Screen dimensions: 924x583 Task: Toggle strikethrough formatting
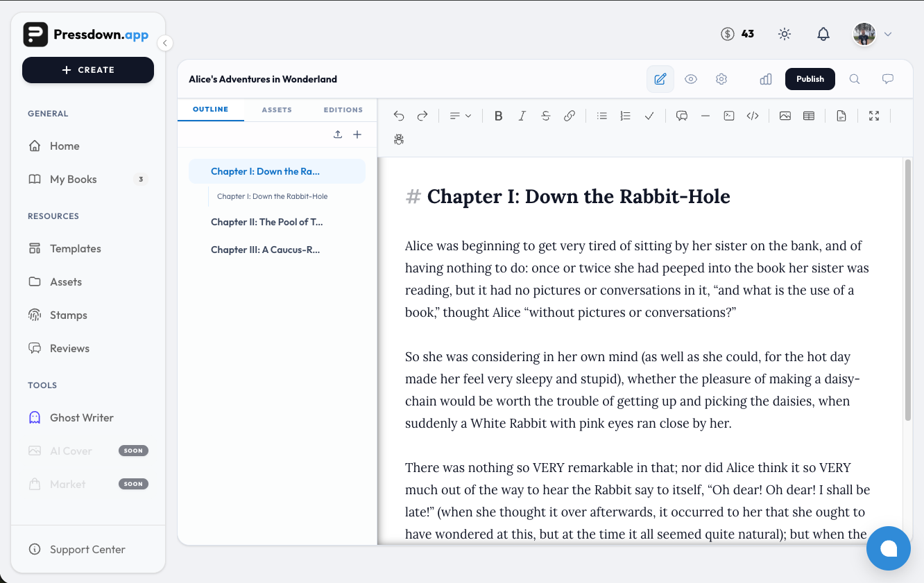(x=546, y=116)
